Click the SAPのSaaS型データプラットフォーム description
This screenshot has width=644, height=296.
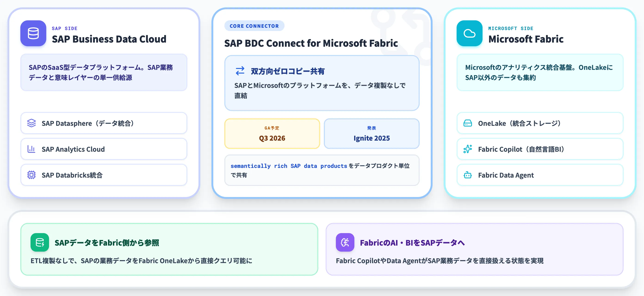(101, 72)
